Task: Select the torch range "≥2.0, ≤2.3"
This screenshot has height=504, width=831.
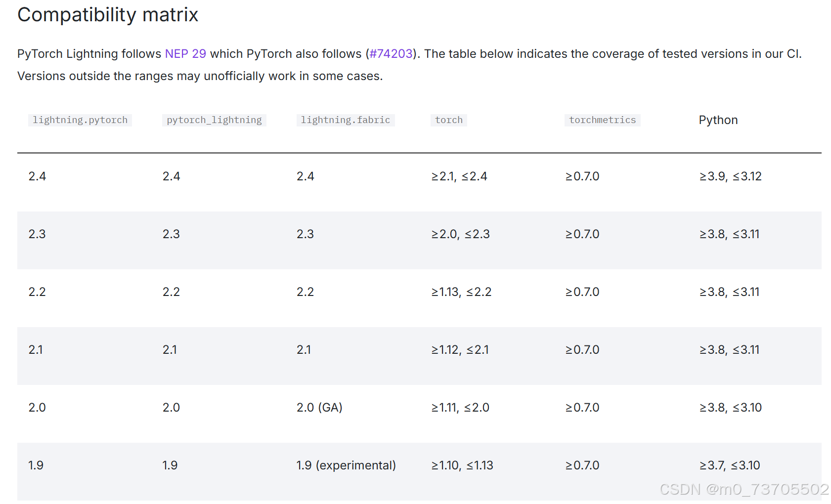Action: point(461,234)
